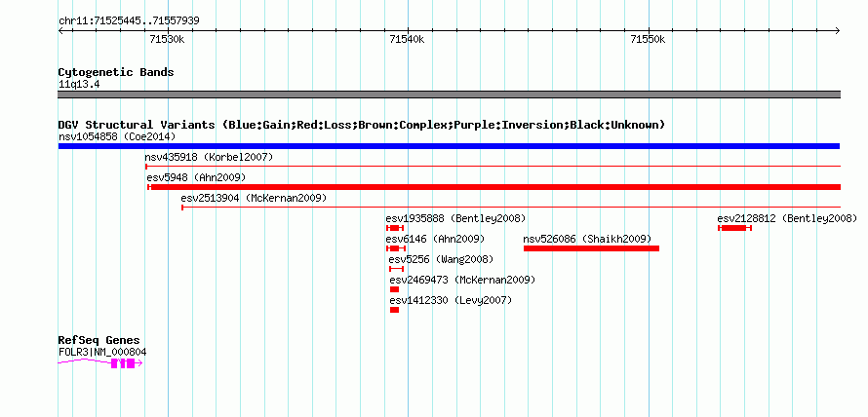
Task: Click the thin red esv2513904 loss line
Action: point(511,208)
